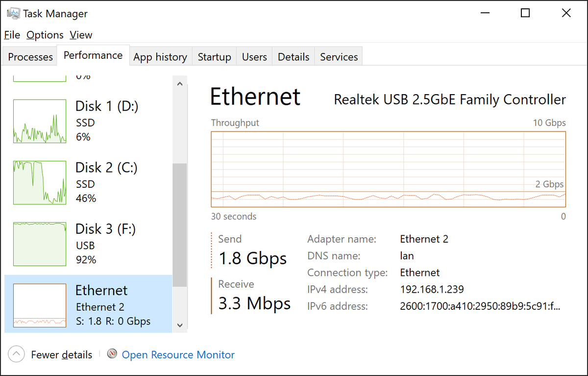Select the Ethernet 2 sidebar graph thumbnail
The width and height of the screenshot is (588, 376).
click(x=40, y=305)
